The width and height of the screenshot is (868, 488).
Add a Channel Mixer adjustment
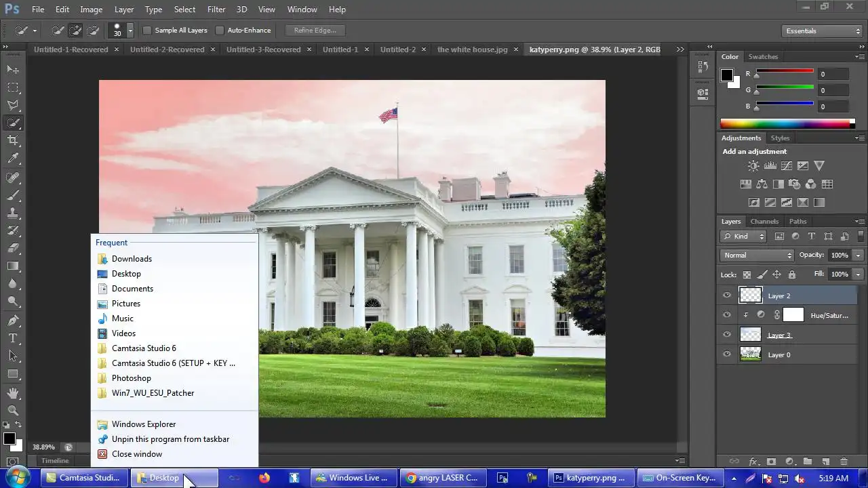tap(810, 184)
